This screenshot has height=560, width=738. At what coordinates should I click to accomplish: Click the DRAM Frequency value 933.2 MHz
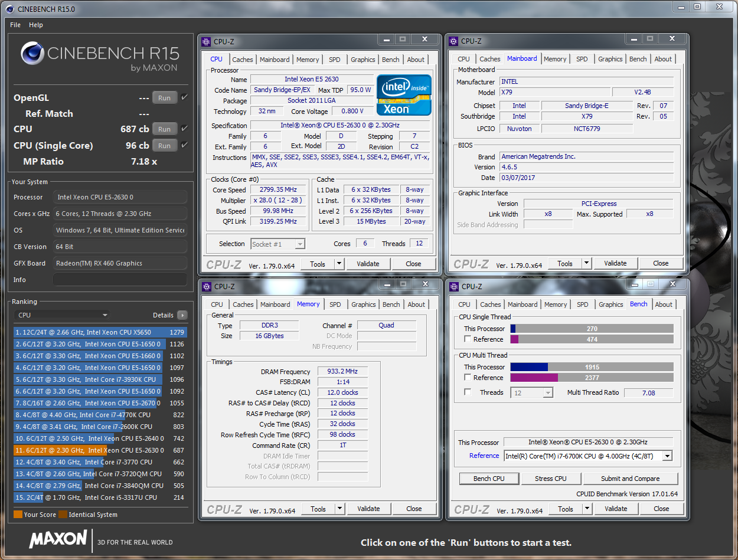point(342,372)
